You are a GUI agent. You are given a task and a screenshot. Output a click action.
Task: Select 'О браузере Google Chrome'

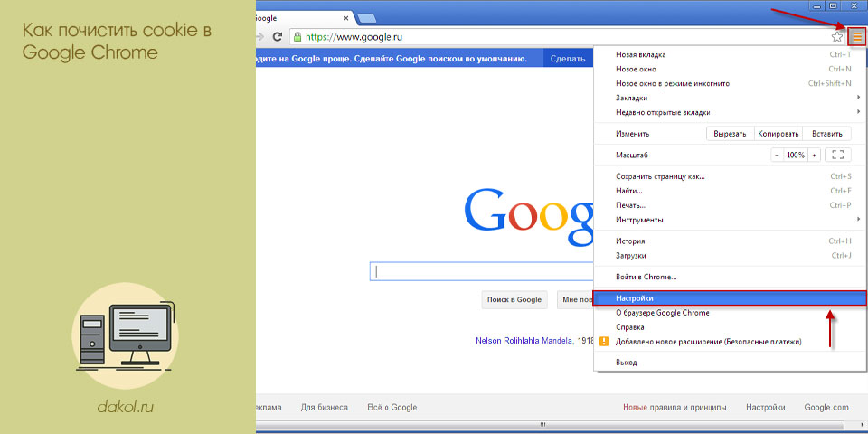coord(730,313)
